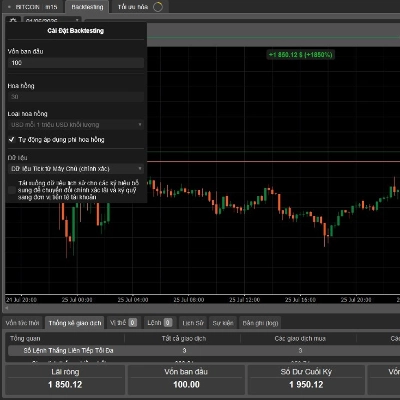The height and width of the screenshot is (400, 400).
Task: Open the backtest date range dropdown
Action: [x=52, y=20]
